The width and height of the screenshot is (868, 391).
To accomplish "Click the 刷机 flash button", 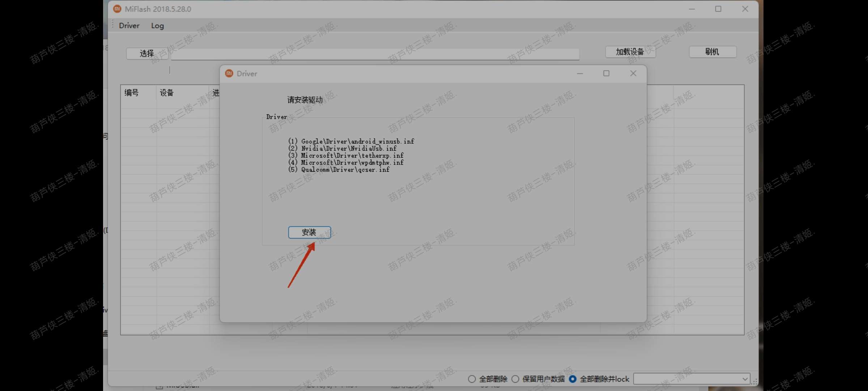I will [x=712, y=52].
